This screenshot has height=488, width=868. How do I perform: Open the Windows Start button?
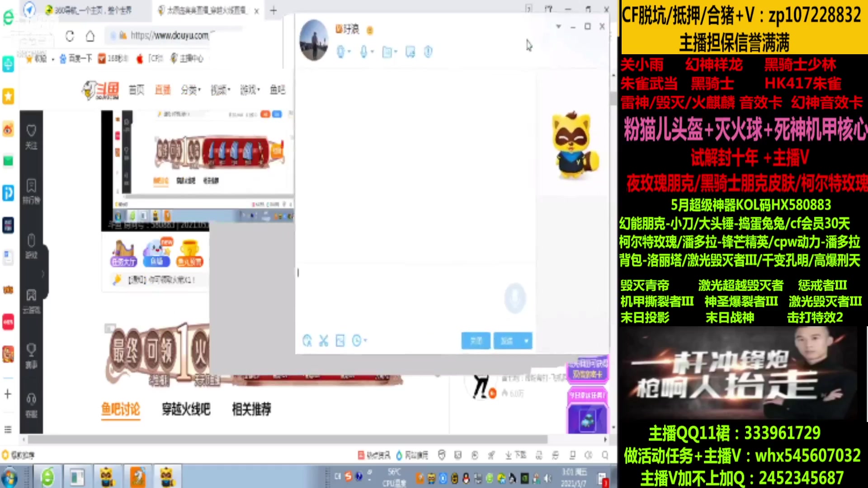(x=9, y=478)
